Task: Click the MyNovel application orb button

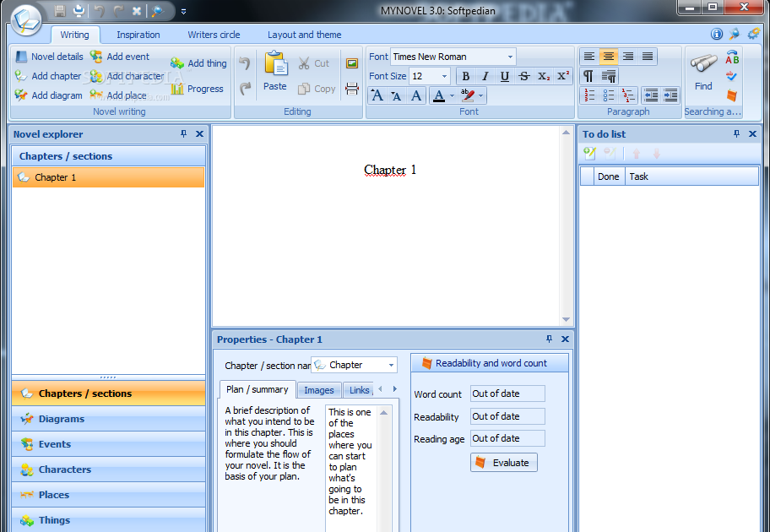Action: click(x=25, y=20)
